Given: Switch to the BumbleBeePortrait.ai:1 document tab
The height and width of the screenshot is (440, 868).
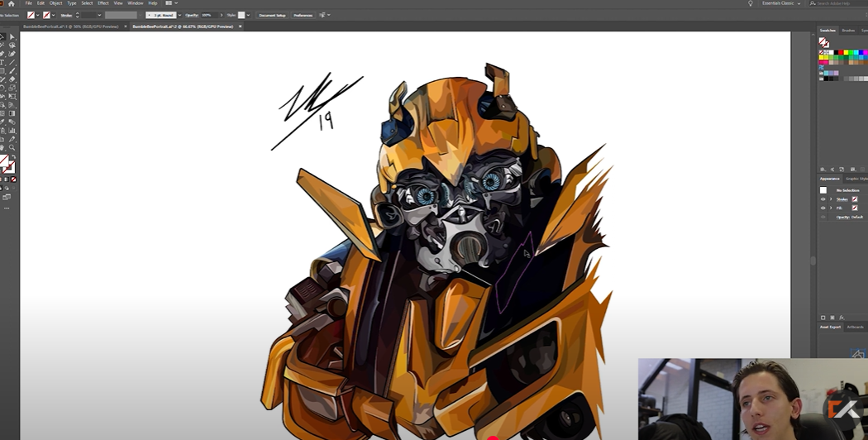Looking at the screenshot, I should click(x=71, y=26).
